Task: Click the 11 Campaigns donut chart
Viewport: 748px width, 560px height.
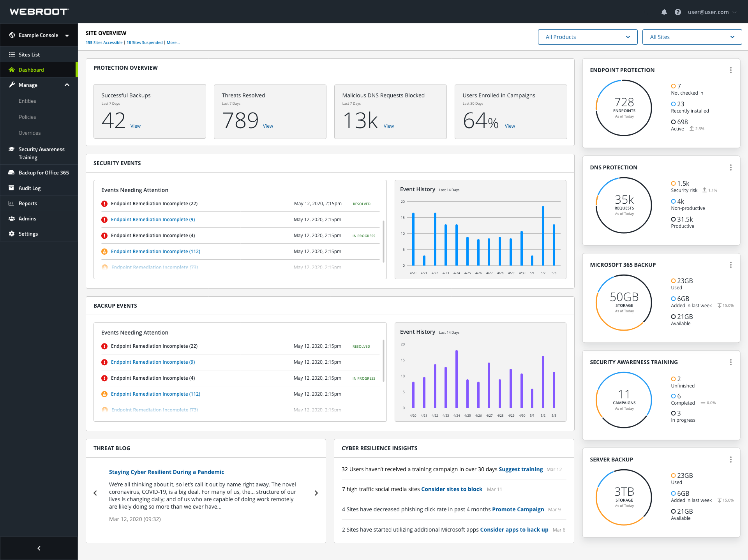Action: tap(624, 400)
